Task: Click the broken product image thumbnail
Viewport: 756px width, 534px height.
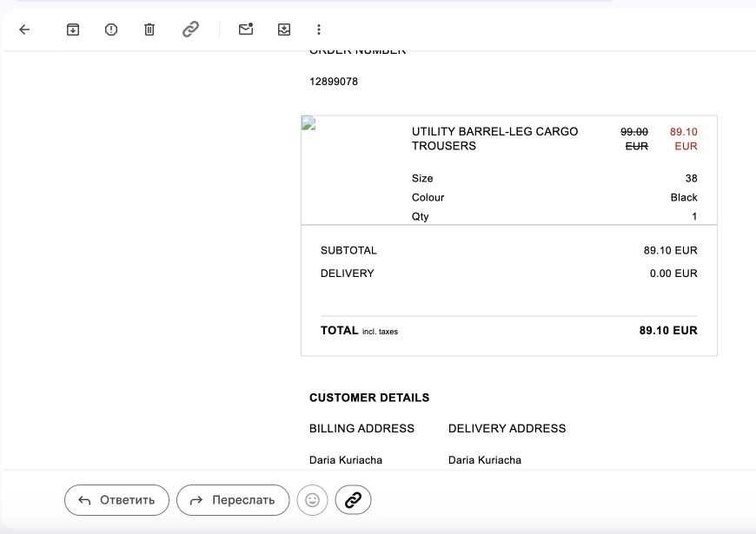Action: pyautogui.click(x=308, y=123)
